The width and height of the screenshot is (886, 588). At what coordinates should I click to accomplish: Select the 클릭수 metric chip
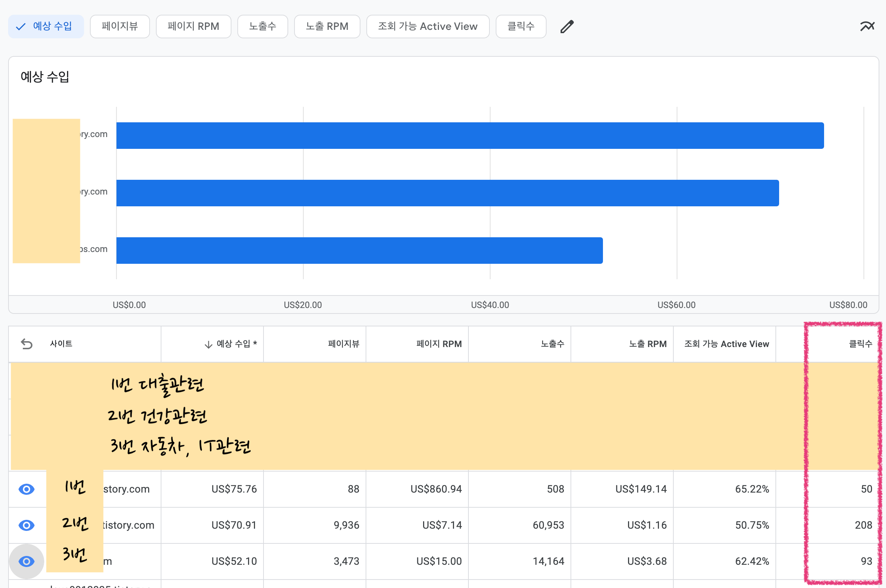click(521, 26)
